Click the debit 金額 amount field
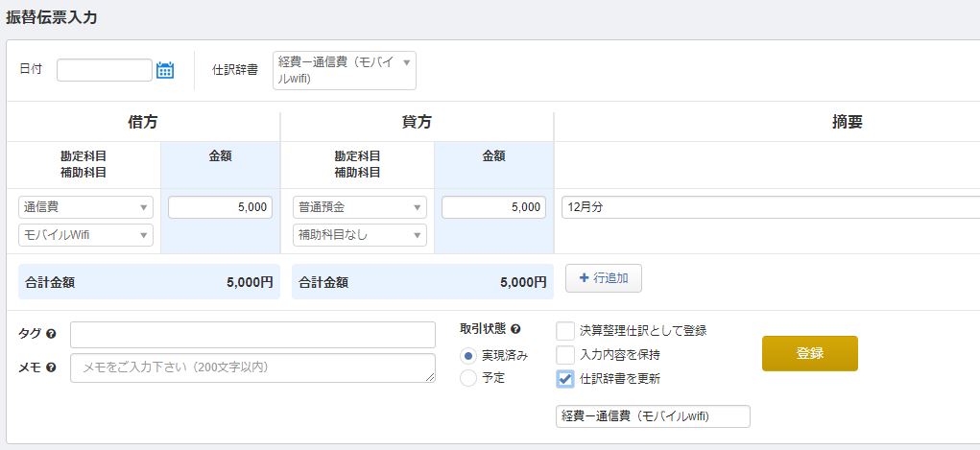980x450 pixels. (x=220, y=207)
